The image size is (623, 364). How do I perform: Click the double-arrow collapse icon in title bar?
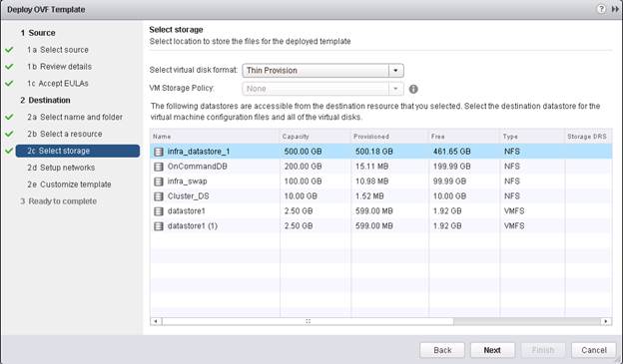[615, 9]
